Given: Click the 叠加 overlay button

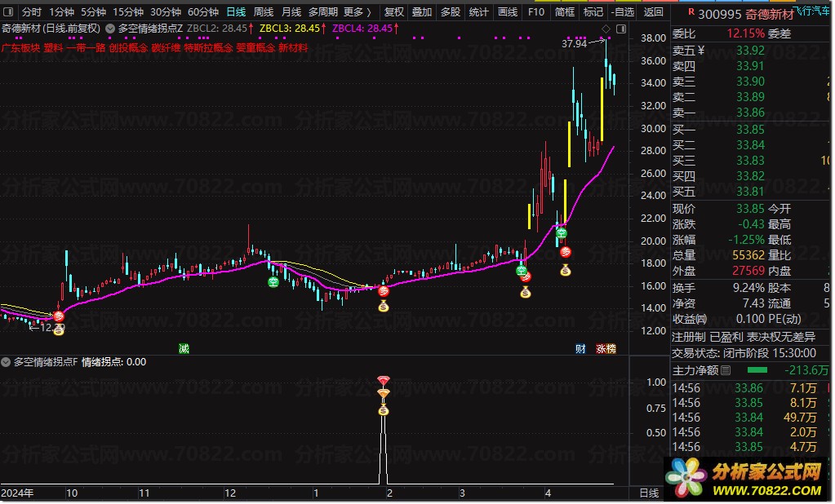Looking at the screenshot, I should point(422,11).
